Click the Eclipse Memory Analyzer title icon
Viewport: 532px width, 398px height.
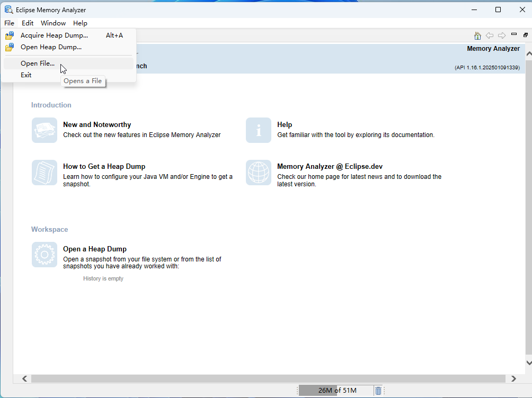pyautogui.click(x=8, y=10)
